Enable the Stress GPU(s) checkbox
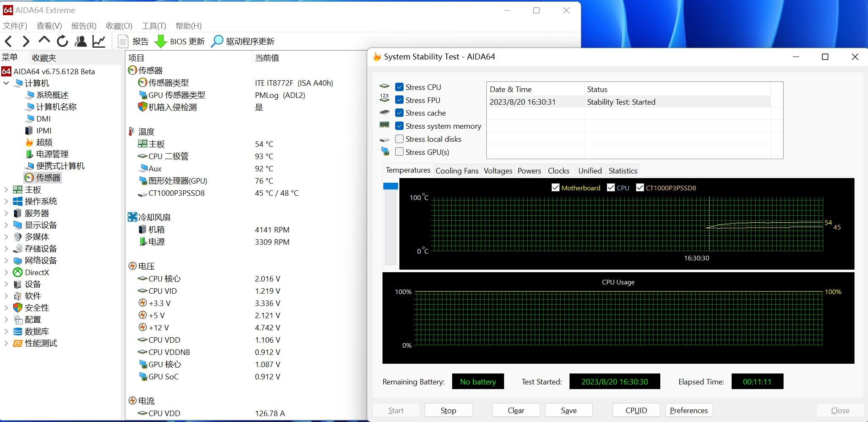Viewport: 868px width, 422px height. 399,152
